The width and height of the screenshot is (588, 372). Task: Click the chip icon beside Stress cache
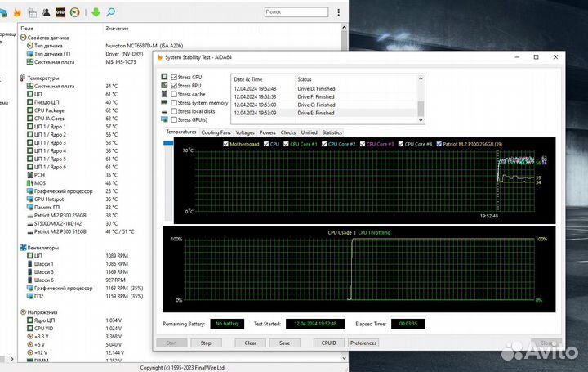[x=164, y=94]
